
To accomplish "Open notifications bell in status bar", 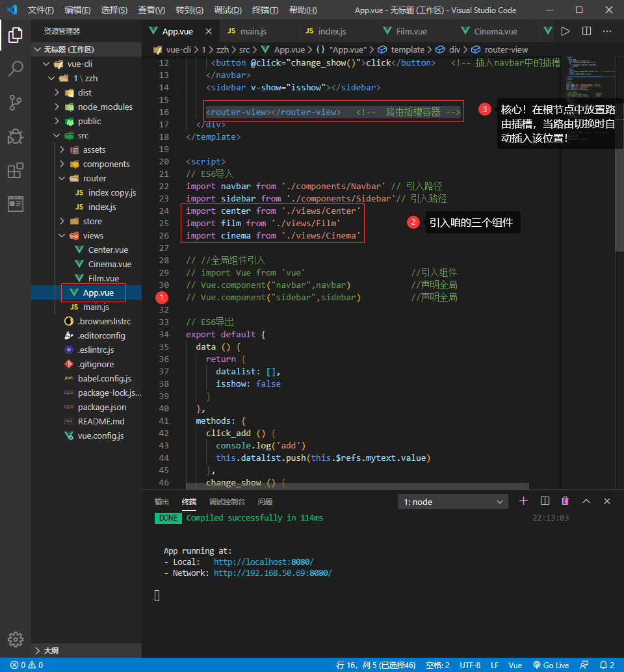I will 606,665.
